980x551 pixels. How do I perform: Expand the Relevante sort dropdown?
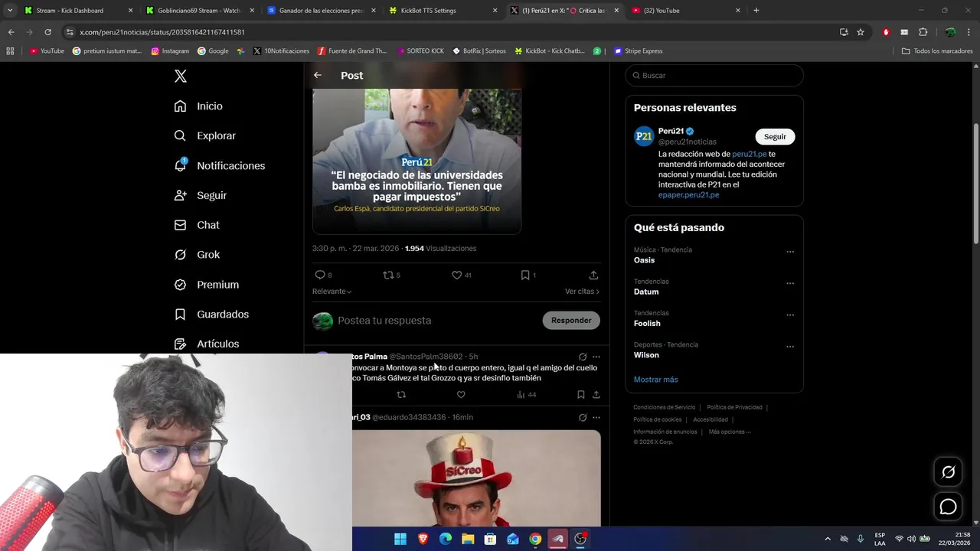332,291
